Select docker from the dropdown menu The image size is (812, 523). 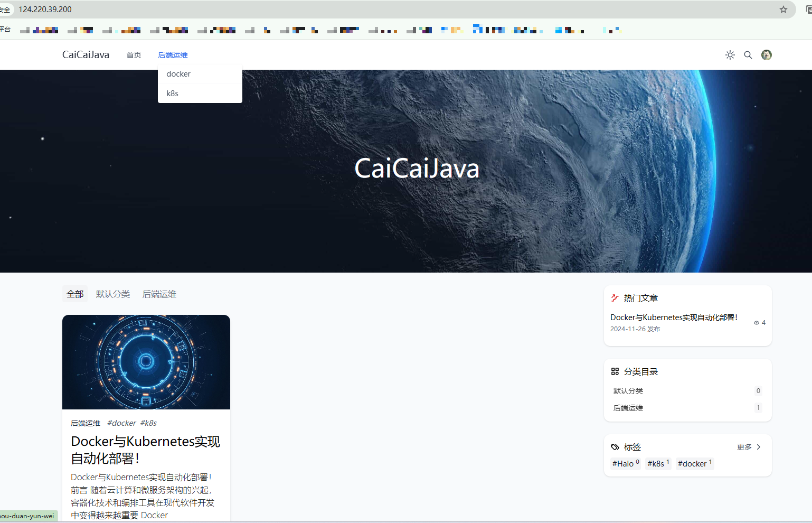point(200,74)
